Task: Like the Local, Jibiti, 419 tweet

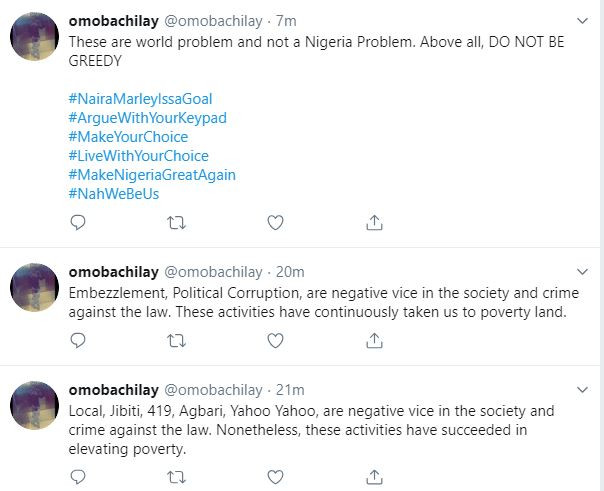Action: coord(275,478)
